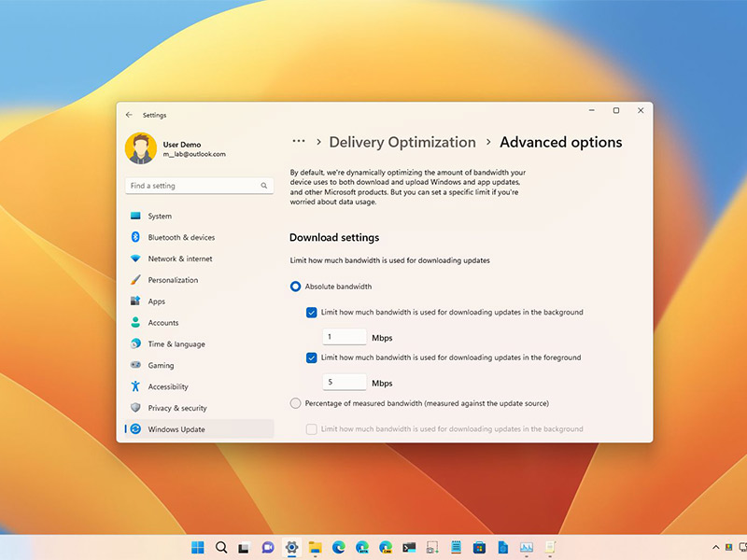Viewport: 747px width, 560px height.
Task: Open Microsoft Store from taskbar
Action: pyautogui.click(x=479, y=548)
